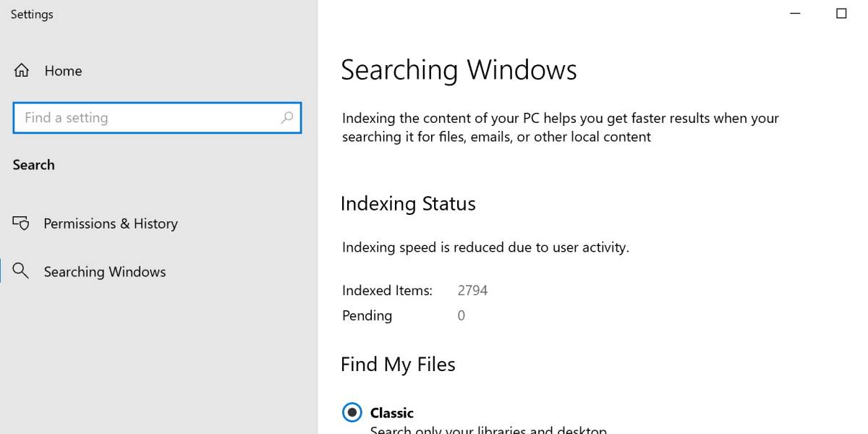The width and height of the screenshot is (868, 434).
Task: Minimize the Settings window
Action: [x=796, y=14]
